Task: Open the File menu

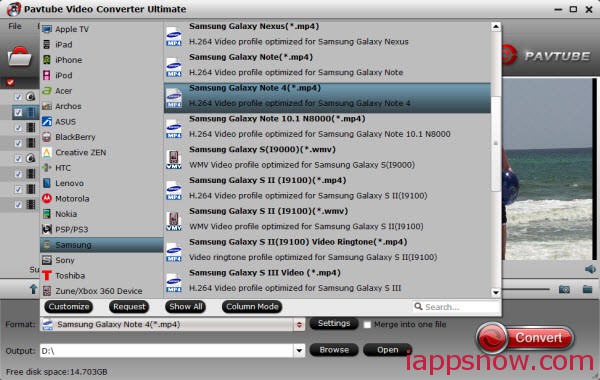Action: coord(15,26)
